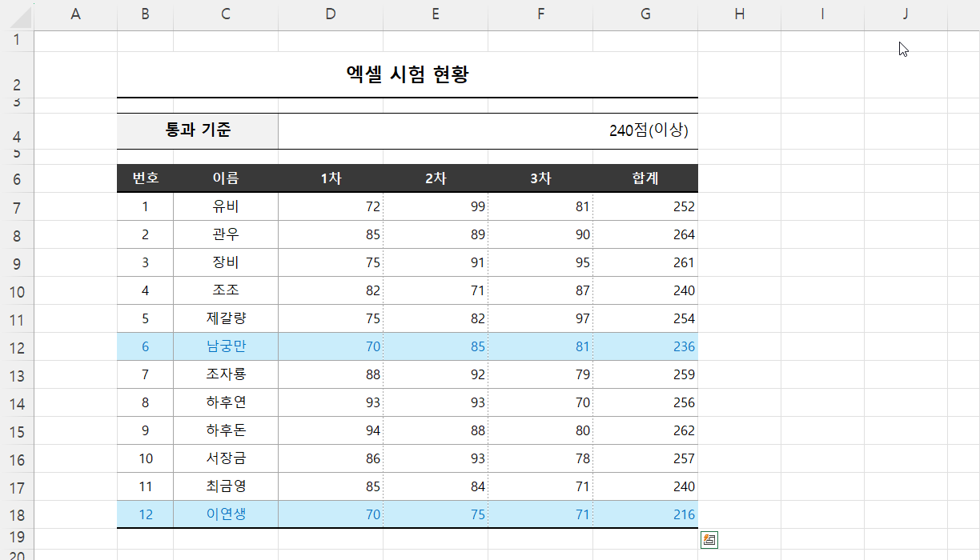Click the 3차 score 78 for 서장금
Viewport: 980px width, 560px height.
tap(540, 458)
